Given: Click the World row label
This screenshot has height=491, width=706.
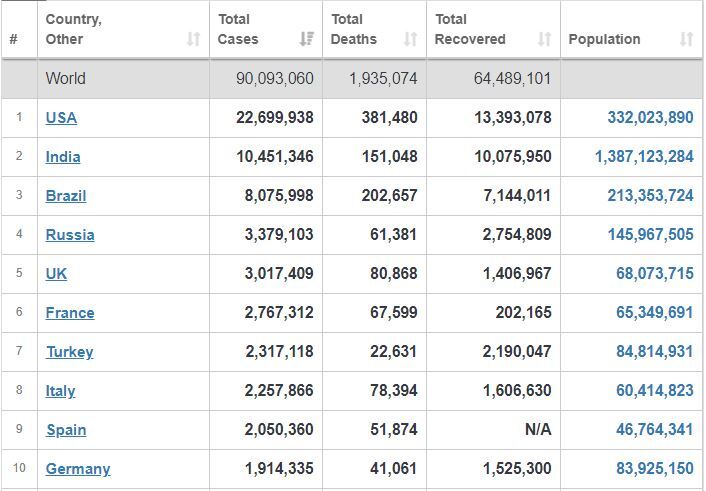Looking at the screenshot, I should pyautogui.click(x=65, y=78).
